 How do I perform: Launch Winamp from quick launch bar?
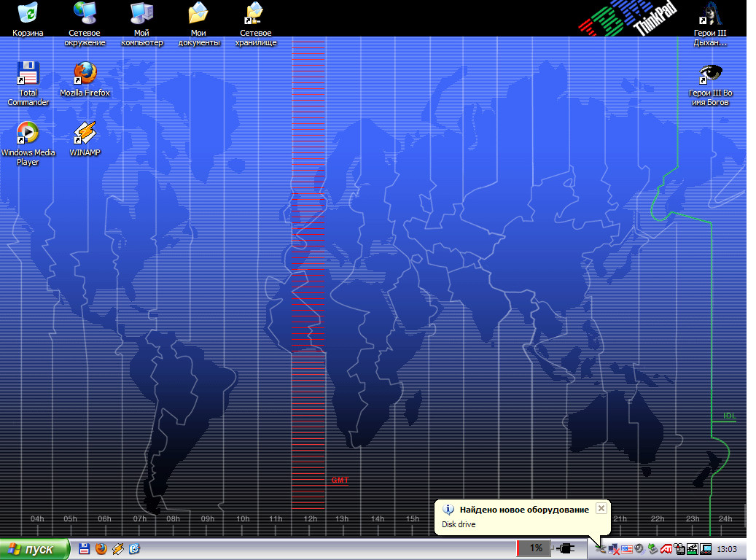pyautogui.click(x=117, y=548)
